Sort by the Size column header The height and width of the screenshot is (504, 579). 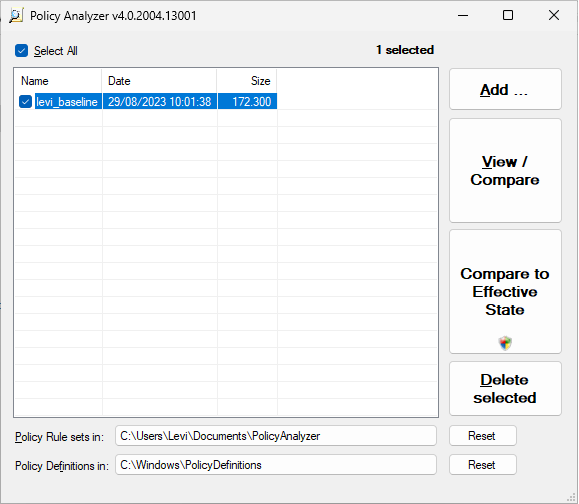pos(247,81)
